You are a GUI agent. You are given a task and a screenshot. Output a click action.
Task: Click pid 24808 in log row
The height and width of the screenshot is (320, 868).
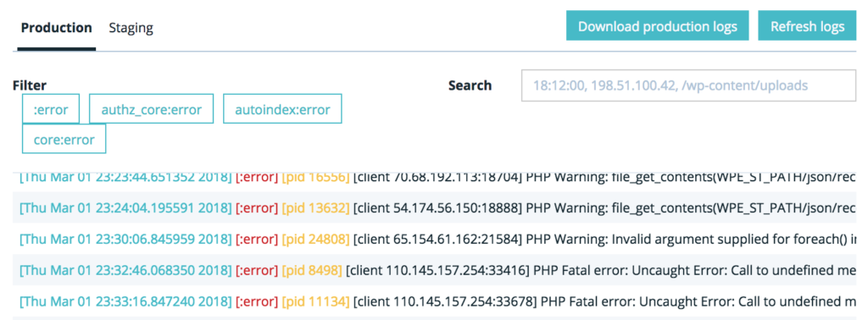click(316, 240)
